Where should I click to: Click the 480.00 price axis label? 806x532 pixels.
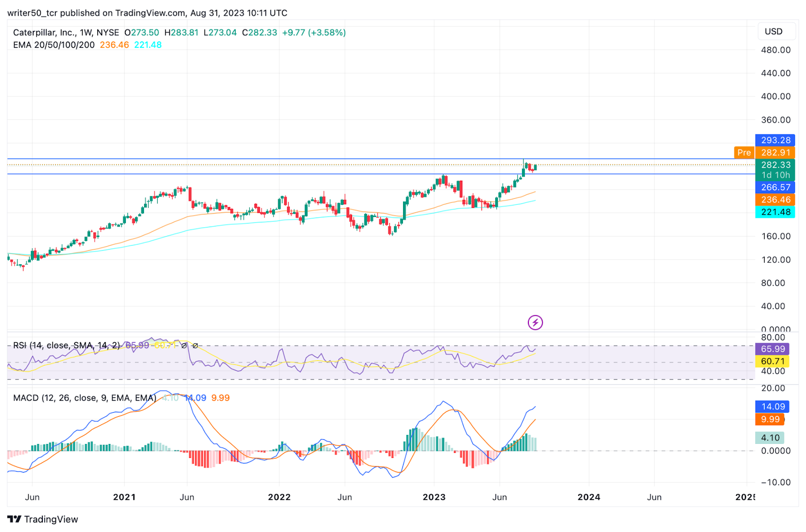point(776,50)
